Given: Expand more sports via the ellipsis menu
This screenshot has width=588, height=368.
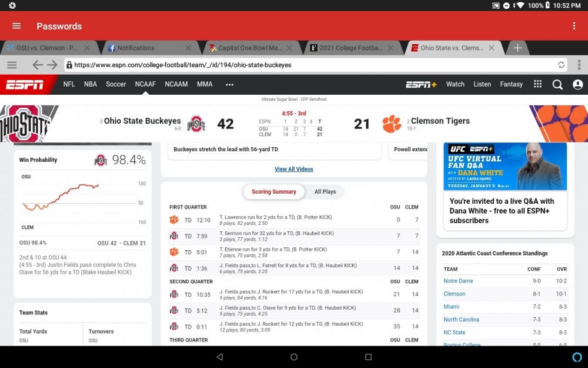Looking at the screenshot, I should coord(229,84).
